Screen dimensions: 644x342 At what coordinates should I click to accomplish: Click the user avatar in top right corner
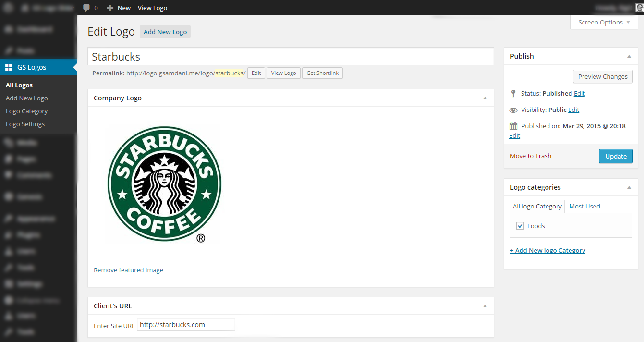(639, 8)
